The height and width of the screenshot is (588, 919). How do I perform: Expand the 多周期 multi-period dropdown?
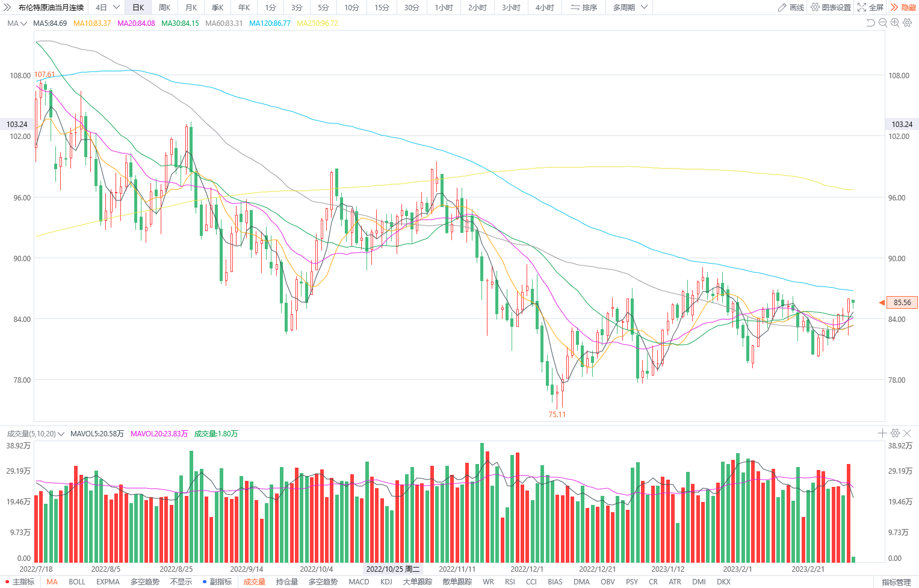pos(630,7)
